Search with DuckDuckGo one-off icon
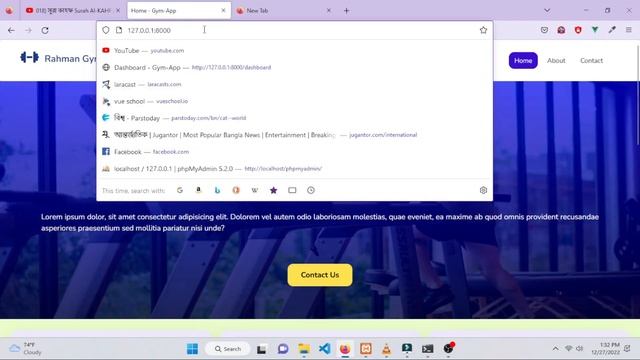640x360 pixels. 236,190
